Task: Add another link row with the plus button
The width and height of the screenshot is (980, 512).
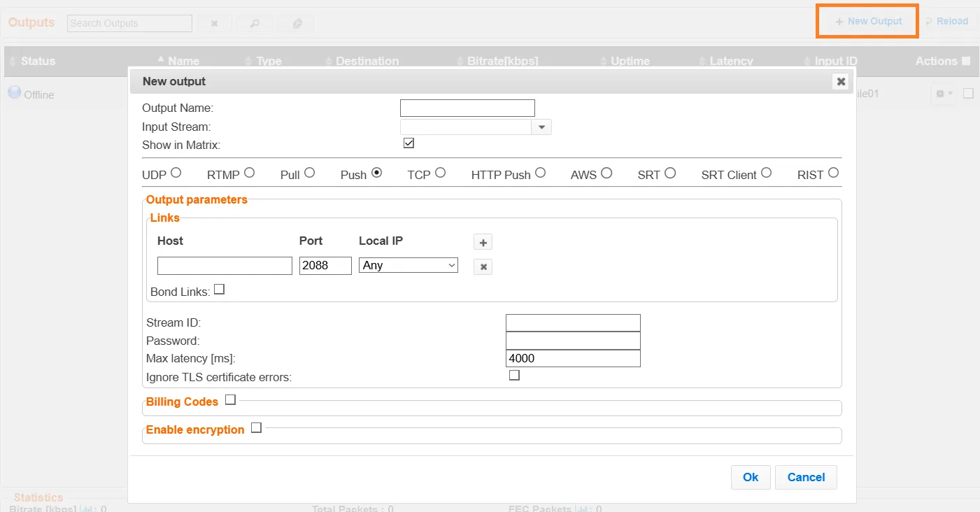Action: 483,243
